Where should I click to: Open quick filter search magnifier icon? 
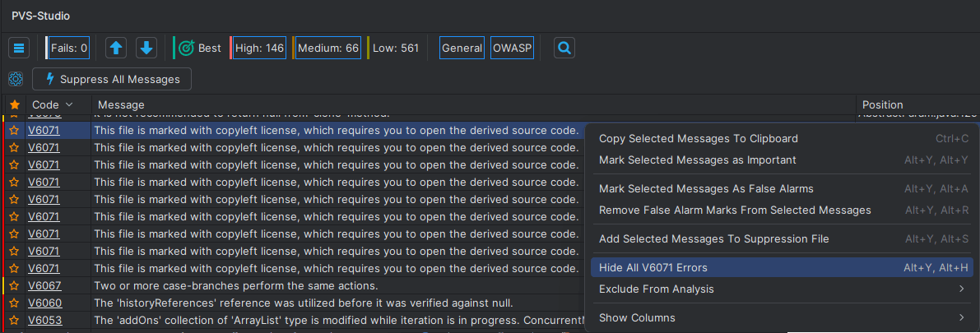click(564, 49)
